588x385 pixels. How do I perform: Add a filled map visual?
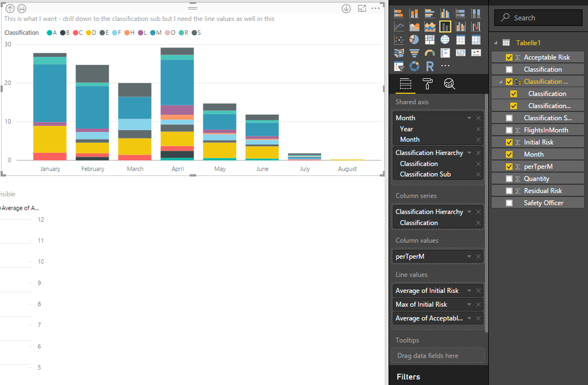398,52
